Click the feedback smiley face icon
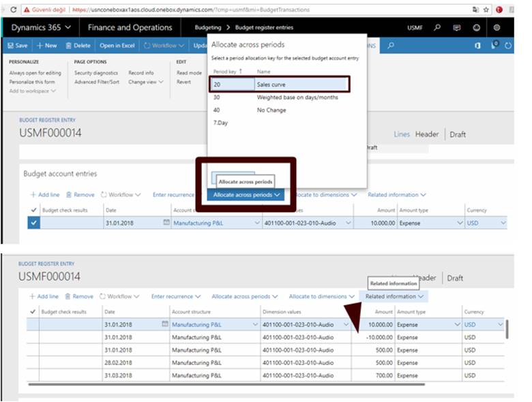This screenshot has height=402, width=532. (x=477, y=27)
